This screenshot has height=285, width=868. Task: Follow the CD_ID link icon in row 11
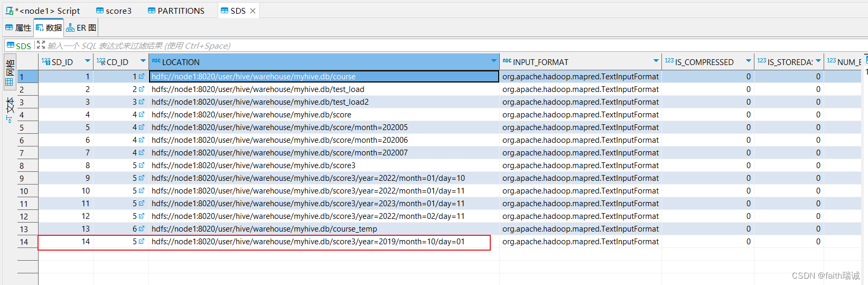tap(141, 204)
